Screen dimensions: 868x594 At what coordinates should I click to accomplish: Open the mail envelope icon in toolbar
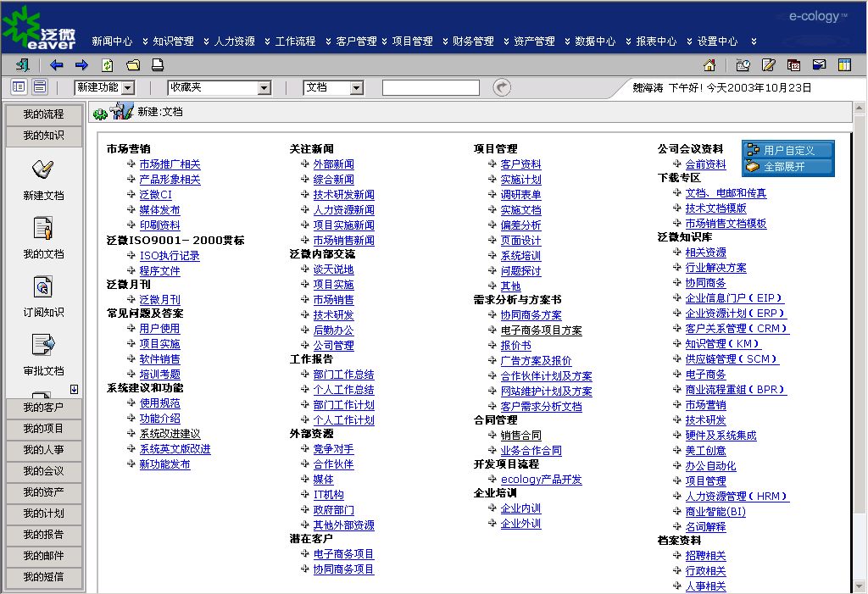(820, 65)
